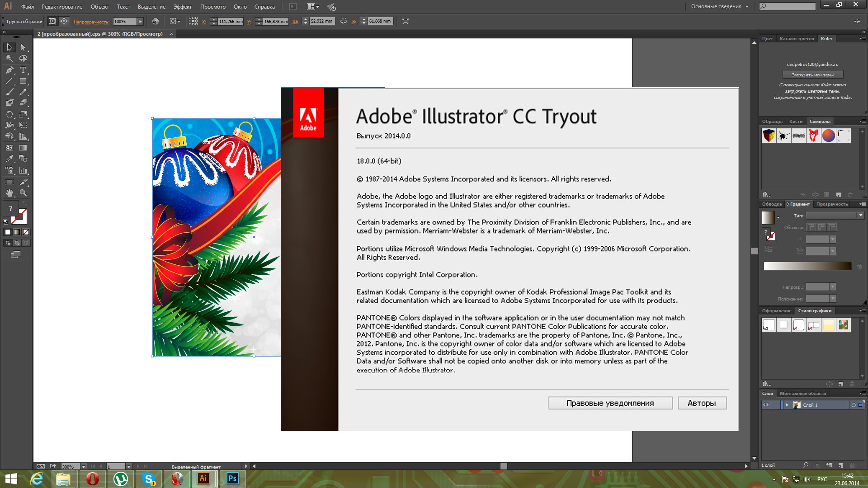Open gradient swatch preset dropdown arrow
The image size is (868, 488).
[x=778, y=218]
